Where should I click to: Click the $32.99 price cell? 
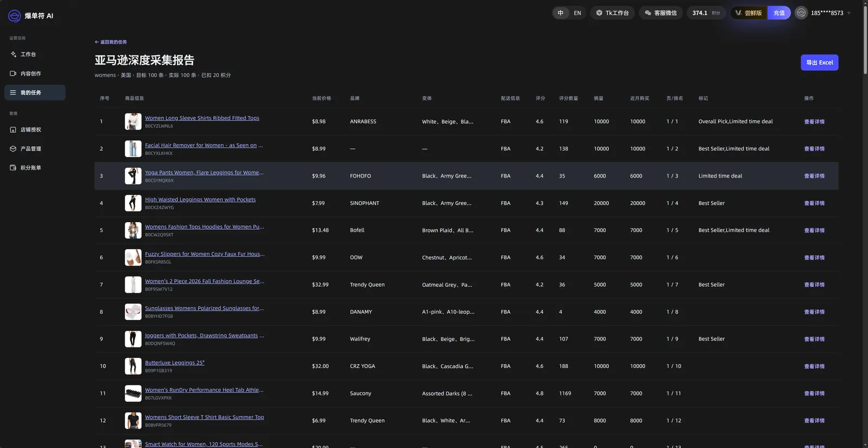320,285
